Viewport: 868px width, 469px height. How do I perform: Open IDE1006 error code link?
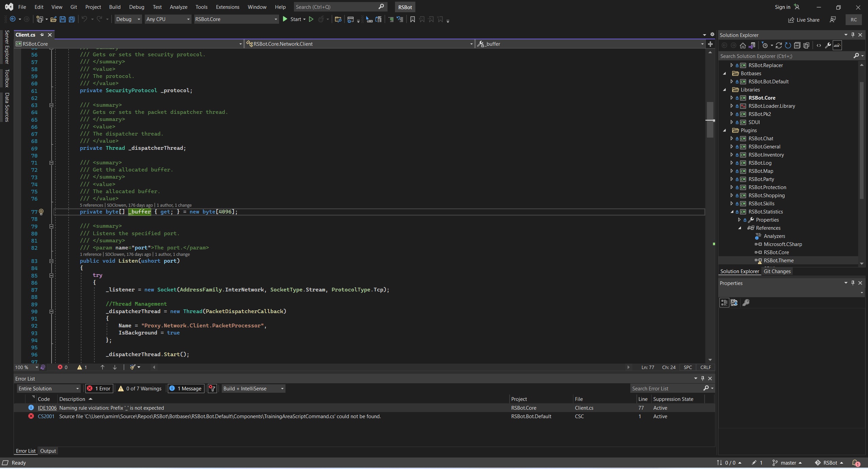[47, 408]
